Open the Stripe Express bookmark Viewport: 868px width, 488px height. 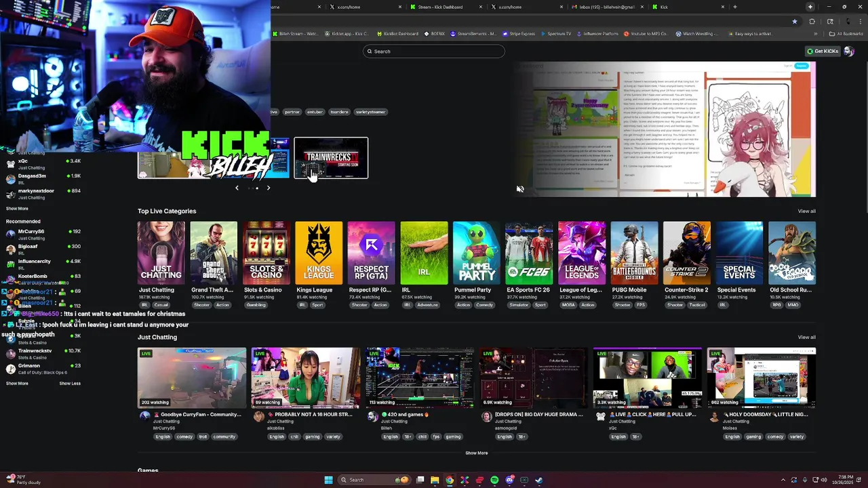tap(519, 34)
